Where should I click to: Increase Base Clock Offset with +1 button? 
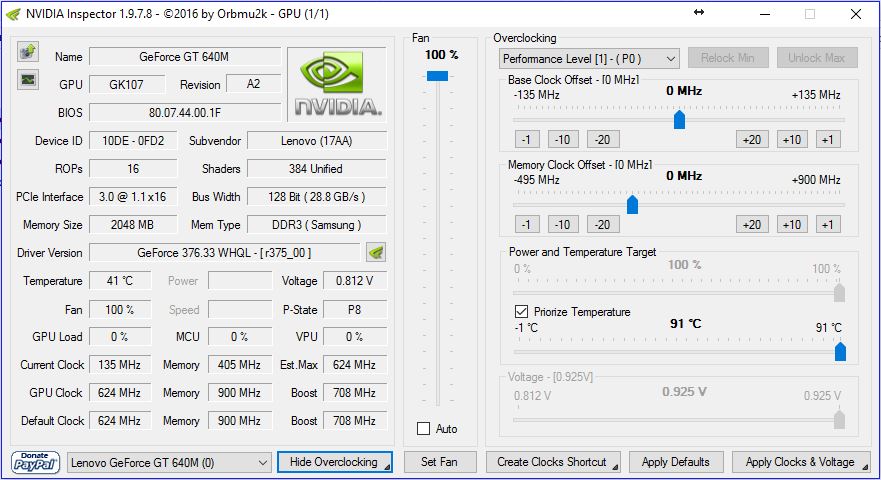pyautogui.click(x=828, y=139)
